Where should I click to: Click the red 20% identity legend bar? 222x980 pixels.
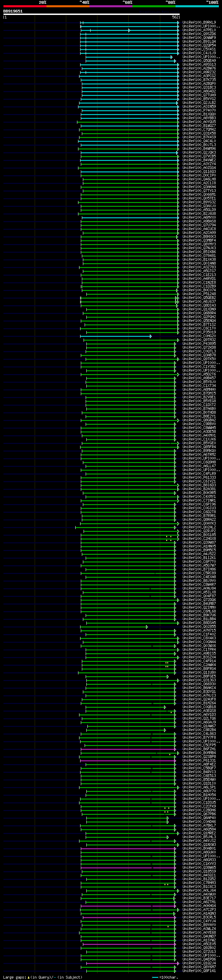[x=25, y=6]
